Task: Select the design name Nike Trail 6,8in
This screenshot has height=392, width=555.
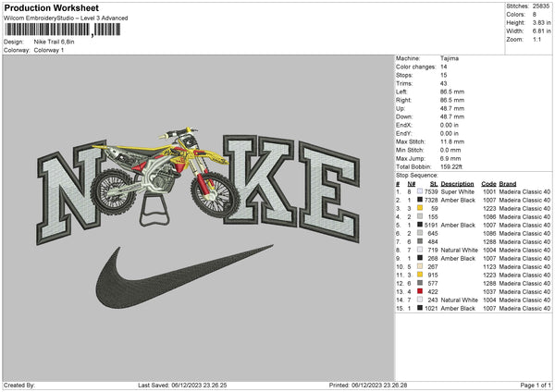Action: 55,42
